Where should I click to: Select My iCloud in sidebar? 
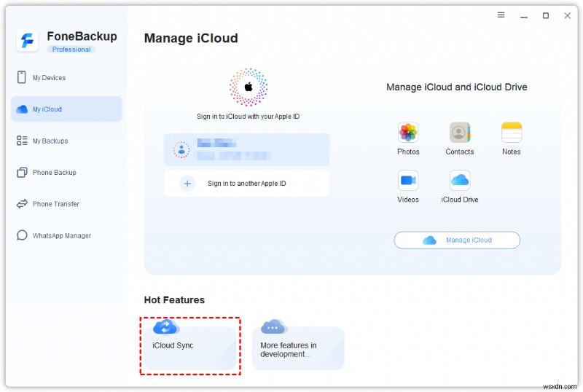pos(66,109)
